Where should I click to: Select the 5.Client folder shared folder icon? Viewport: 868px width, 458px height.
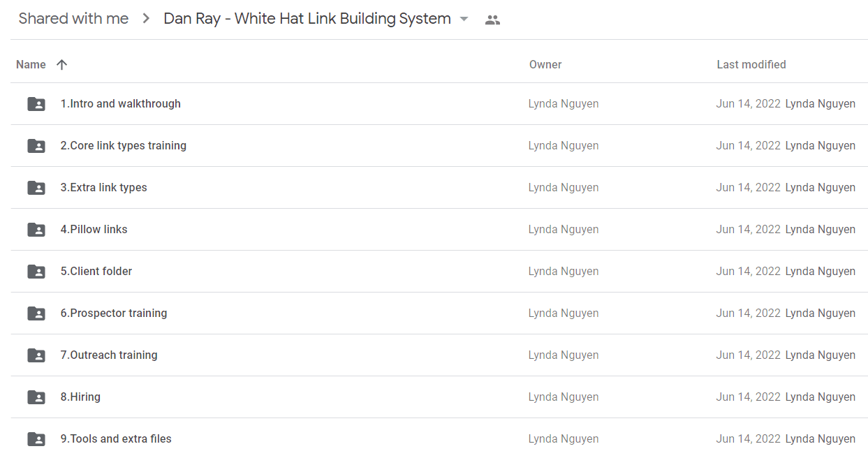36,272
